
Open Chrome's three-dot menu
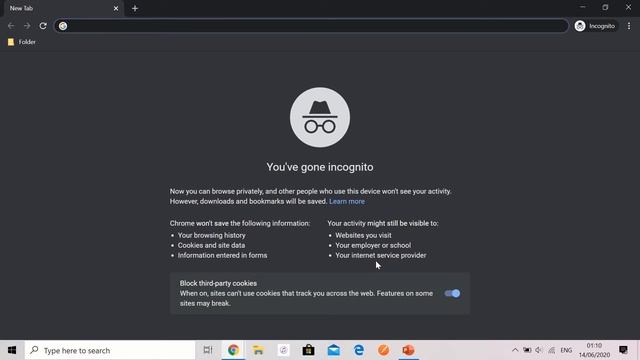click(x=629, y=26)
